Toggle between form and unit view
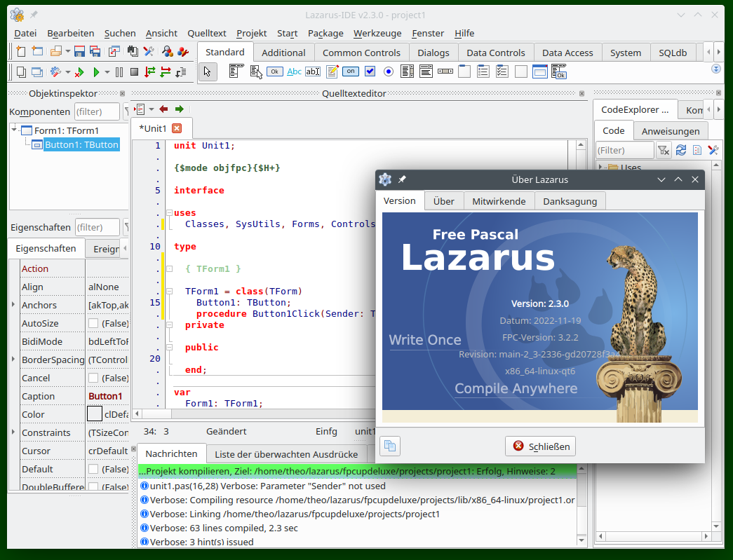Screen dimensions: 733x560 tap(114, 51)
